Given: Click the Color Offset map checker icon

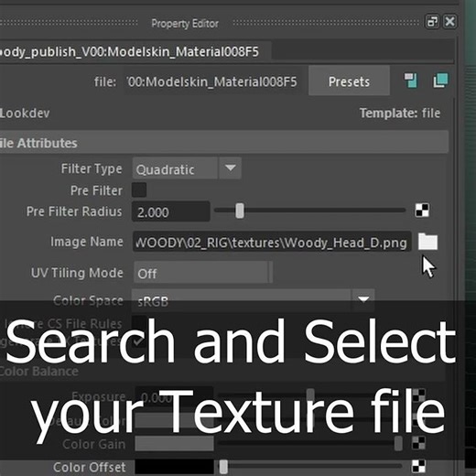Looking at the screenshot, I should pyautogui.click(x=418, y=467).
